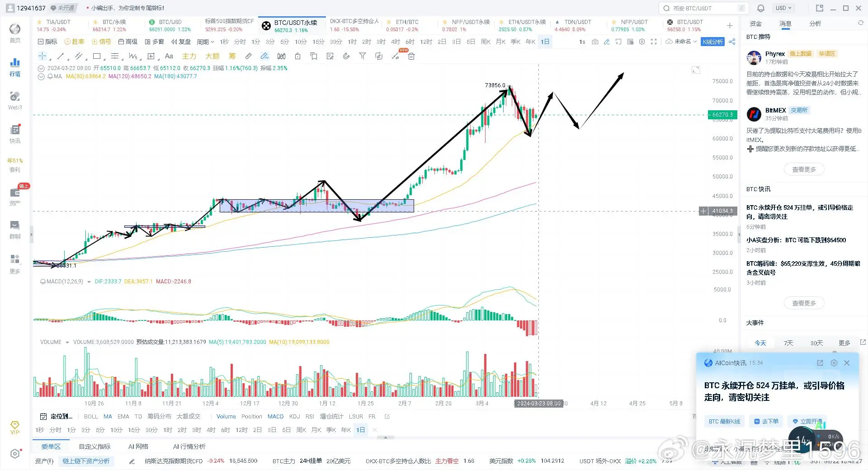The height and width of the screenshot is (470, 868).
Task: Toggle the MACD sub-indicator
Action: coord(275,416)
